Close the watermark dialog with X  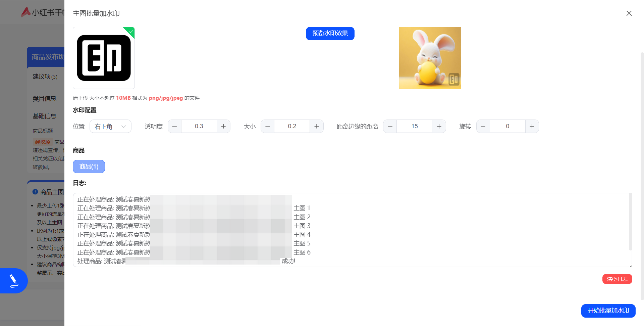coord(629,13)
